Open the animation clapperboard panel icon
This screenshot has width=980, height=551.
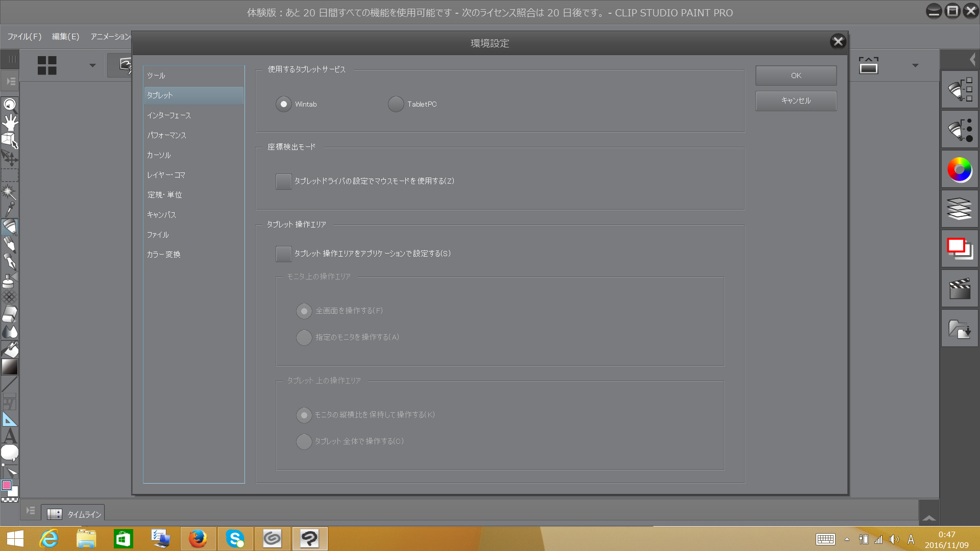coord(960,289)
